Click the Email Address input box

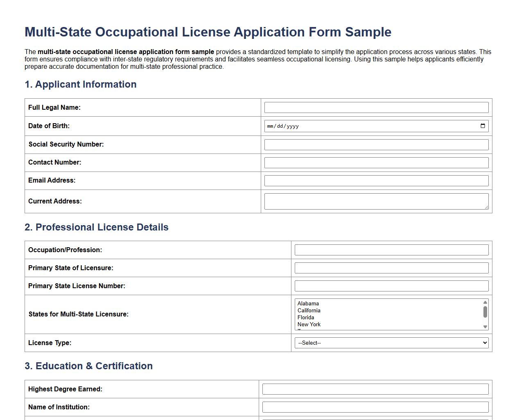click(x=376, y=181)
